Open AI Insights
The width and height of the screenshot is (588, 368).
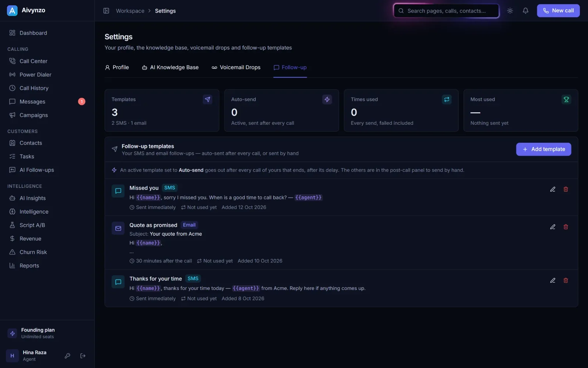pos(47,198)
